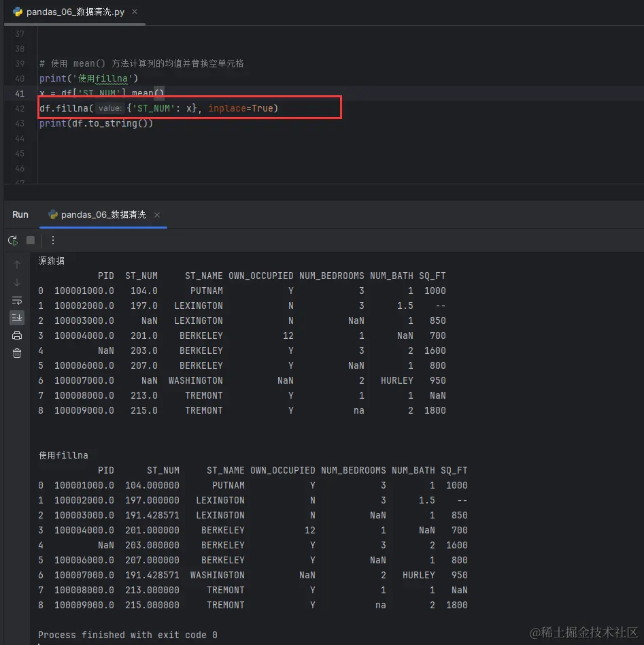The image size is (644, 645).
Task: Select the pandas_06_数据清洗 run tab
Action: pos(103,215)
